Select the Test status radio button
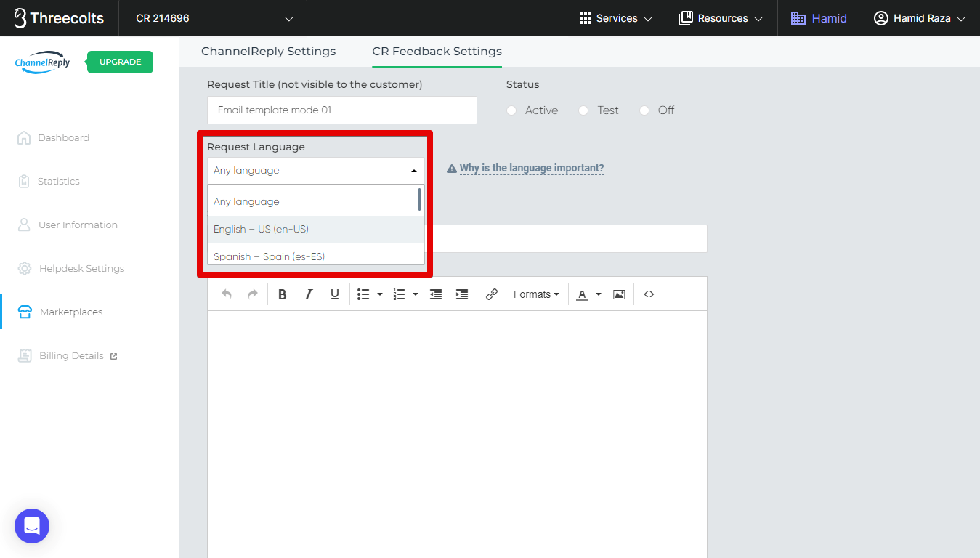Viewport: 980px width, 558px height. tap(583, 110)
